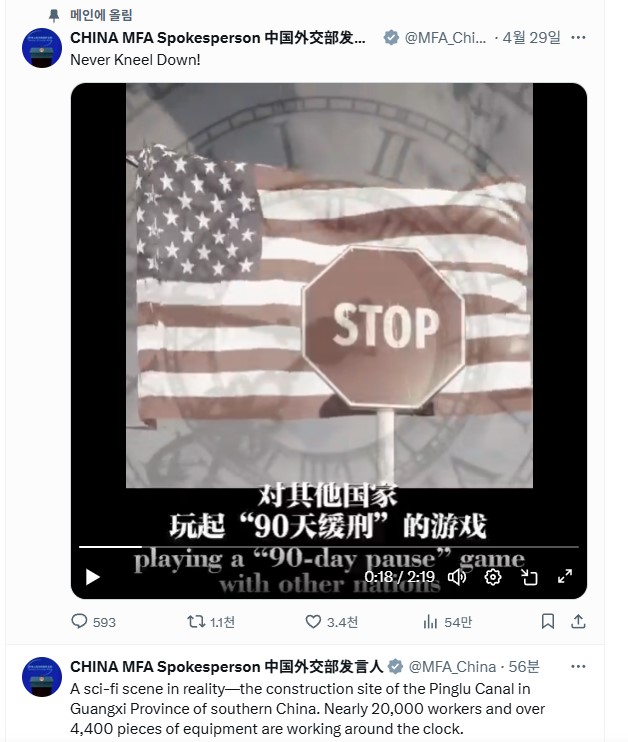
Task: Share the pinned post via share icon
Action: (578, 621)
